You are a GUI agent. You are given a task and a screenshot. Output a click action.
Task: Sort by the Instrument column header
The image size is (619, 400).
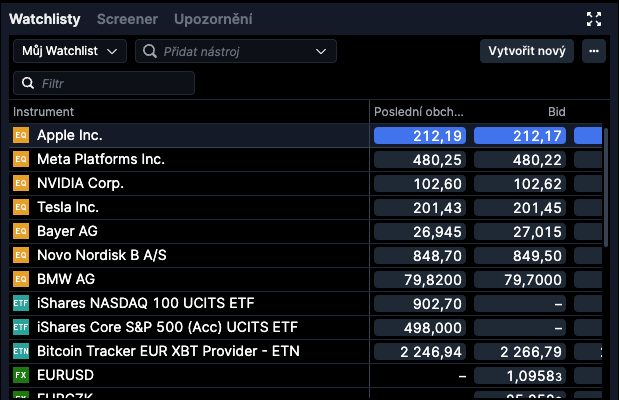(44, 112)
